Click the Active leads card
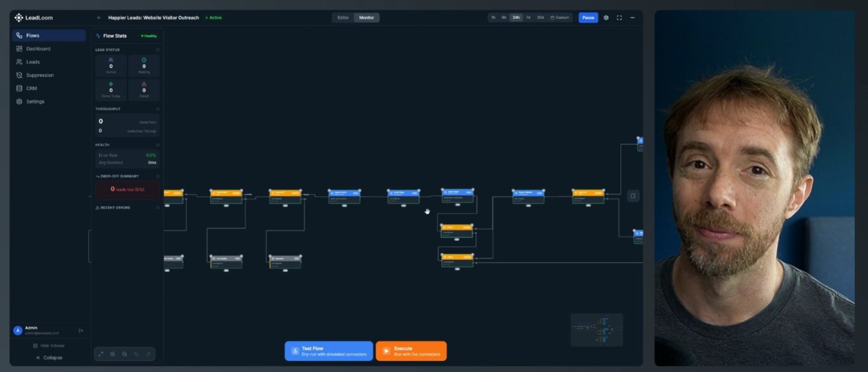This screenshot has width=868, height=372. [111, 65]
